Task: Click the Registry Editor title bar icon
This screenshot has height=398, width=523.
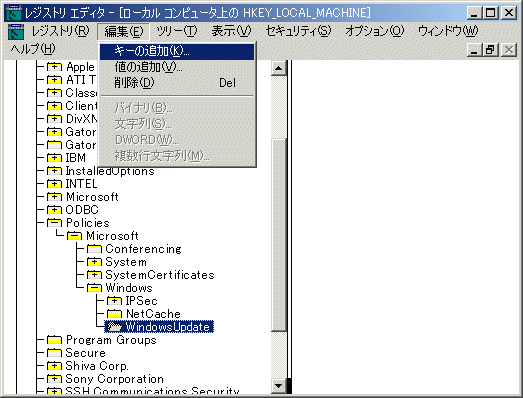Action: point(14,13)
